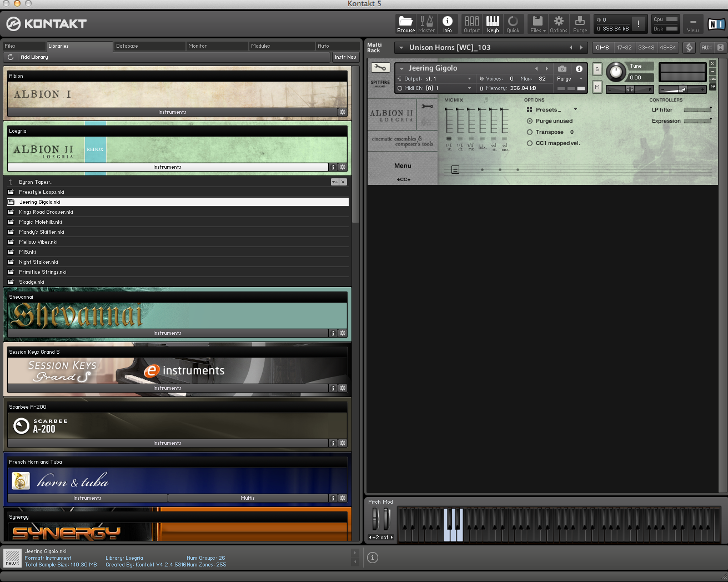Switch to the Files tab
Viewport: 728px width, 582px height.
click(x=24, y=46)
